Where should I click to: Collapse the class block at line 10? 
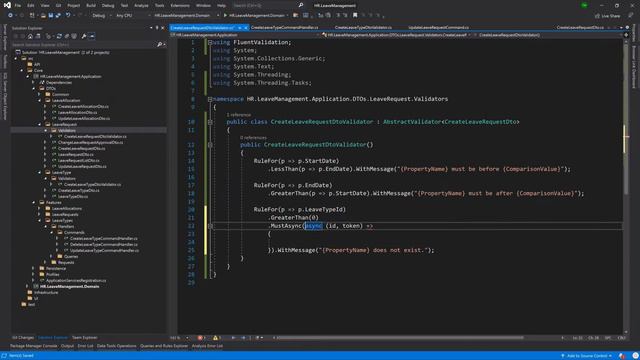click(x=210, y=122)
